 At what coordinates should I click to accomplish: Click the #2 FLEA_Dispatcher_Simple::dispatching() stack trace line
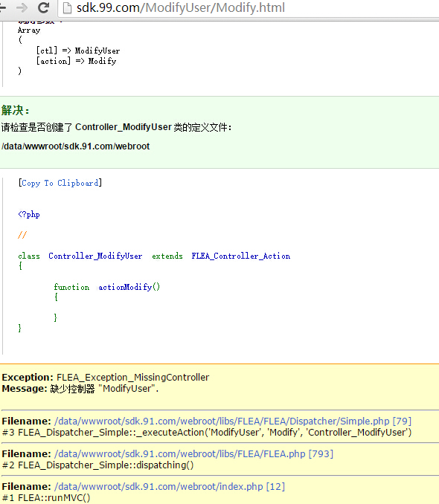click(x=97, y=465)
